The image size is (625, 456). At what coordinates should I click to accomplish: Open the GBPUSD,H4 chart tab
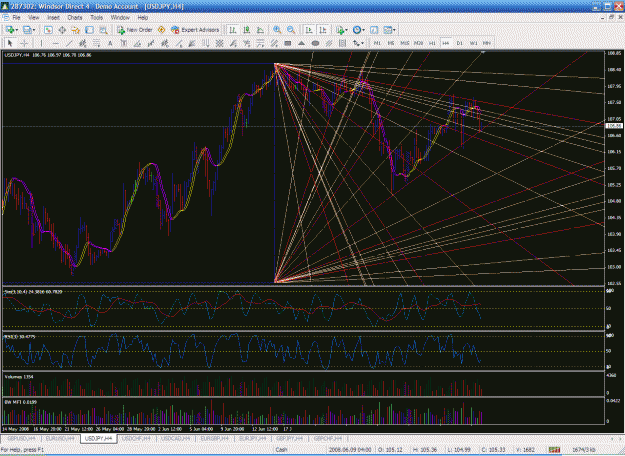21,438
